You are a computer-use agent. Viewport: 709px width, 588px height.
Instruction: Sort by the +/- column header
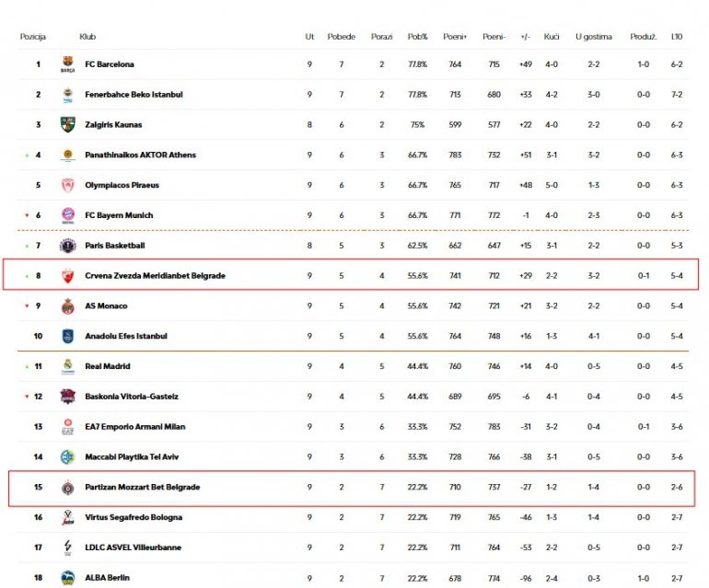pos(525,37)
